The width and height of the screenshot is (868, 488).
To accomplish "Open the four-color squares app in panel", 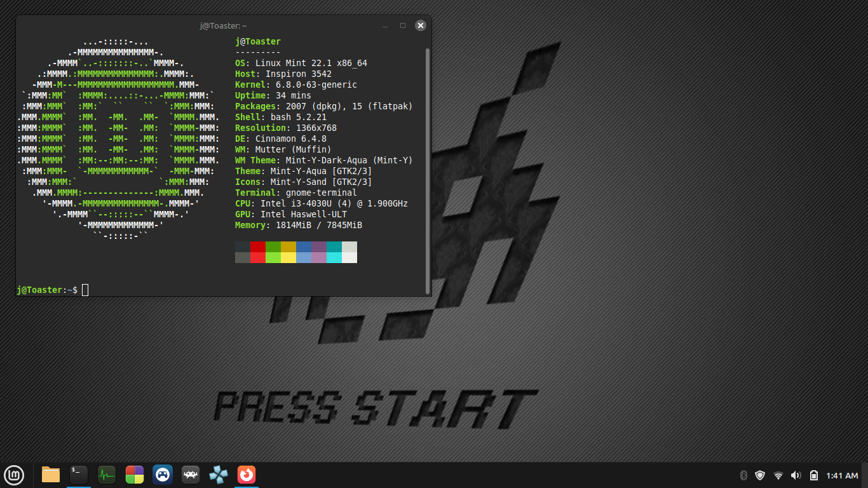I will [135, 475].
